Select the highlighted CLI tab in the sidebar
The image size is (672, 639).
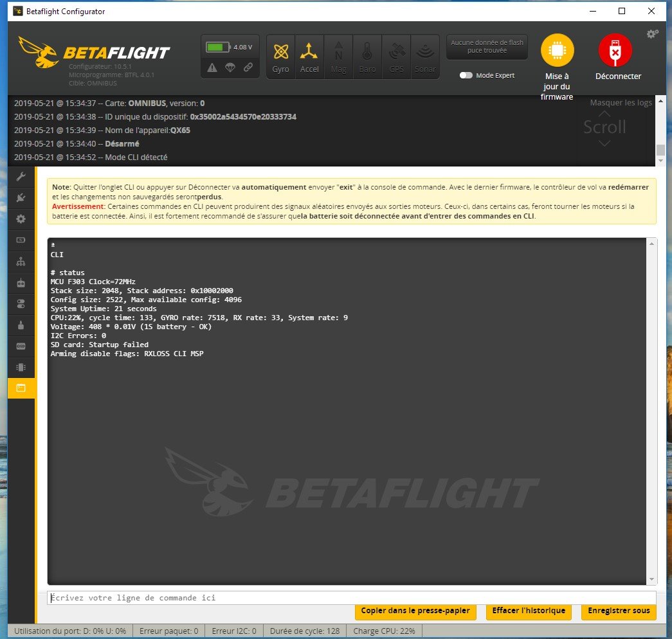click(x=21, y=388)
